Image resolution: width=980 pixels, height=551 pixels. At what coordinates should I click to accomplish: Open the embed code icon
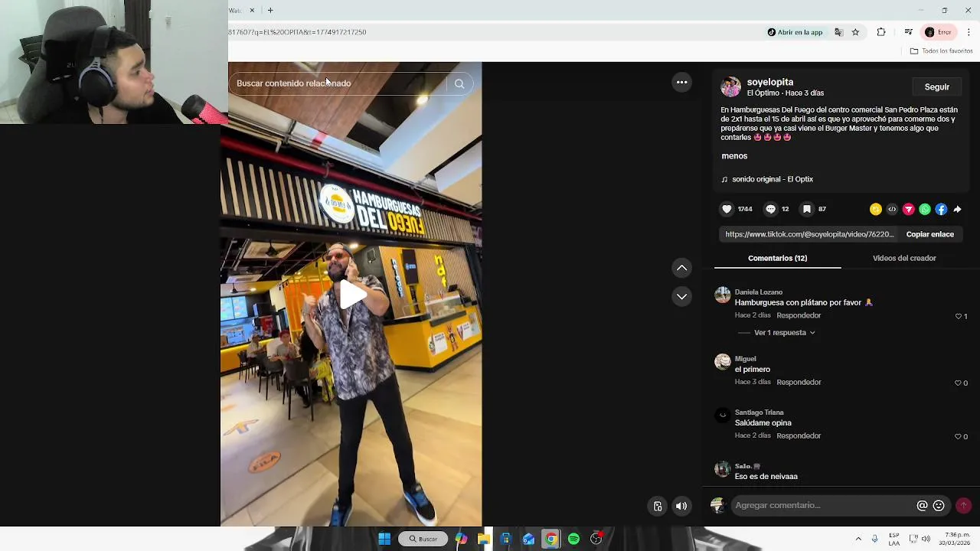892,209
